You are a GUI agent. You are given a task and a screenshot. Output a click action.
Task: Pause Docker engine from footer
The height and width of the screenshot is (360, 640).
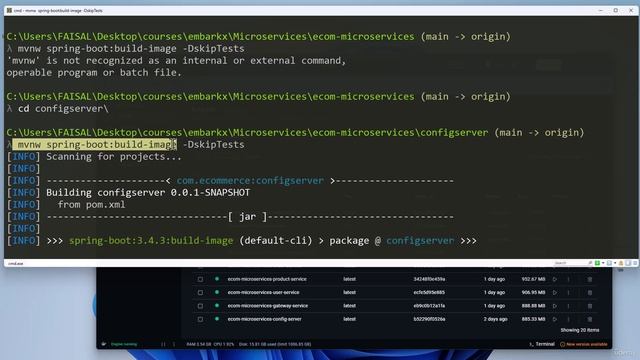[163, 344]
